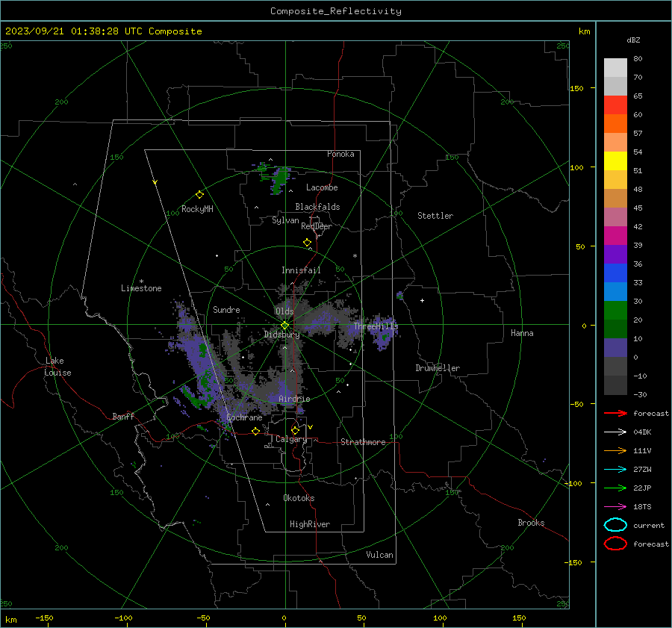Click the Sundre town label
Screen dimensions: 672x628
tap(226, 309)
